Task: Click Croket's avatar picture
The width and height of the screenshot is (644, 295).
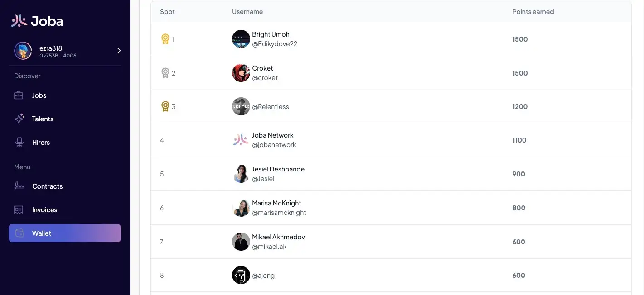Action: (241, 73)
